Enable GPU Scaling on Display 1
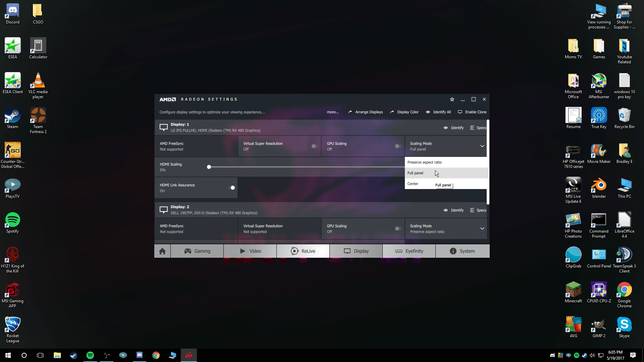The image size is (644, 362). 398,146
